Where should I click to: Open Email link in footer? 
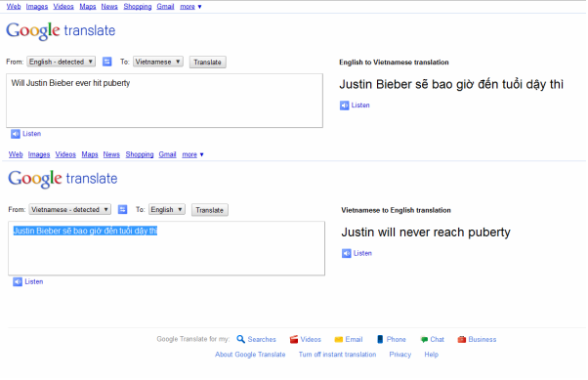click(x=349, y=339)
